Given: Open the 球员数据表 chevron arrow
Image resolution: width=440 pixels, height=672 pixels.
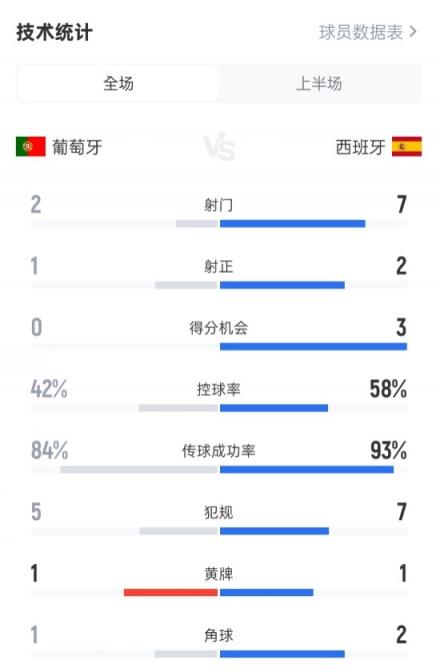Looking at the screenshot, I should click(413, 32).
